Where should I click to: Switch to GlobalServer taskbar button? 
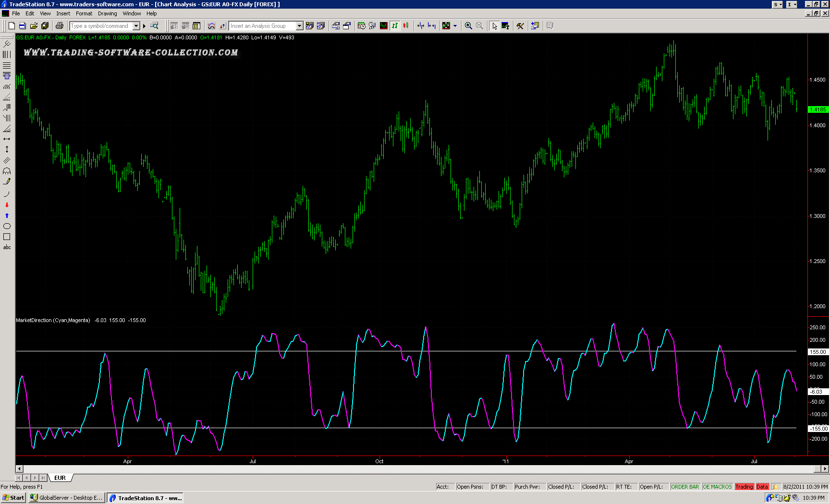tap(66, 498)
